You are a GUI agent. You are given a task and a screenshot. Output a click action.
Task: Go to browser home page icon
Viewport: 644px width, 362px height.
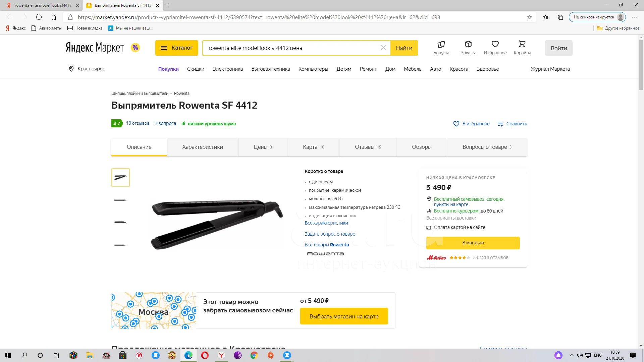[54, 17]
